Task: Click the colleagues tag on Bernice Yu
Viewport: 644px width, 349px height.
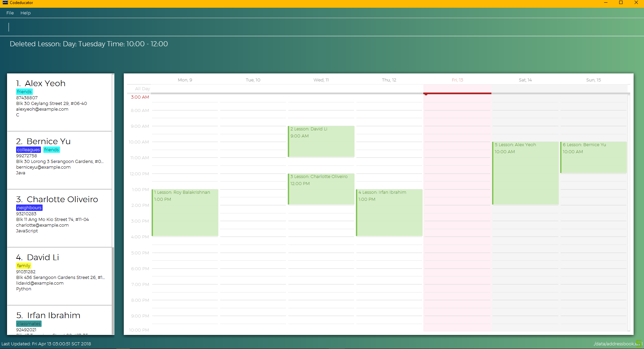Action: [x=29, y=150]
